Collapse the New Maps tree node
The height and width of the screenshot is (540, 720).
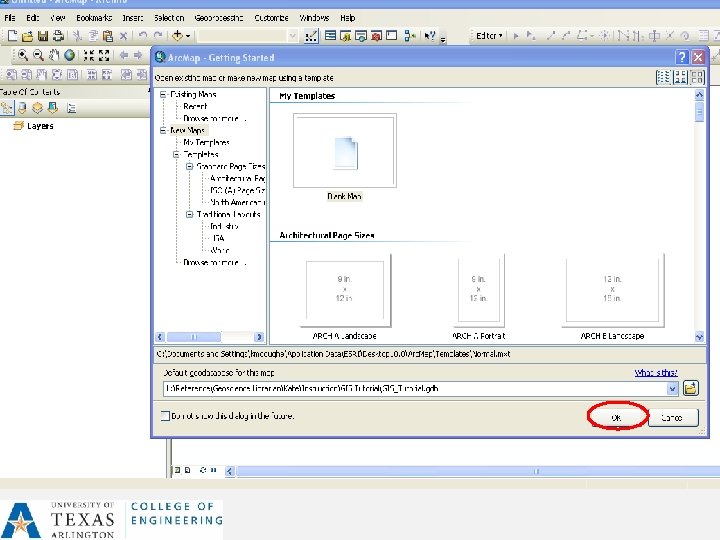[x=163, y=130]
